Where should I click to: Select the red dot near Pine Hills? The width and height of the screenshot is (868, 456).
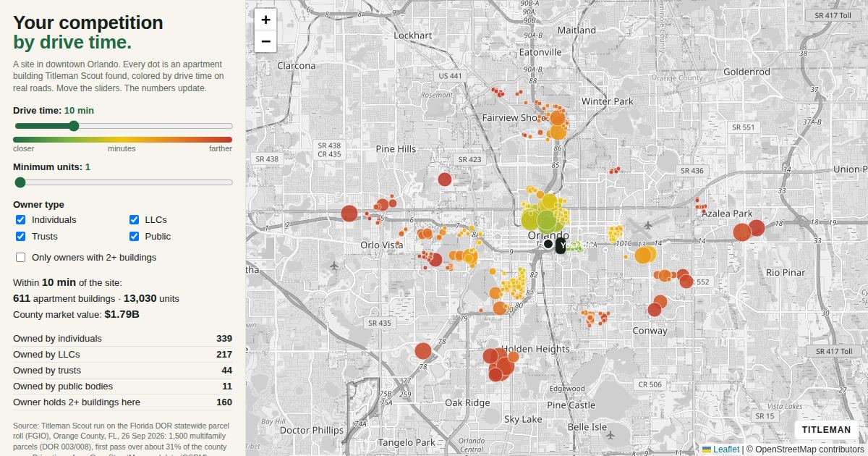(x=445, y=180)
